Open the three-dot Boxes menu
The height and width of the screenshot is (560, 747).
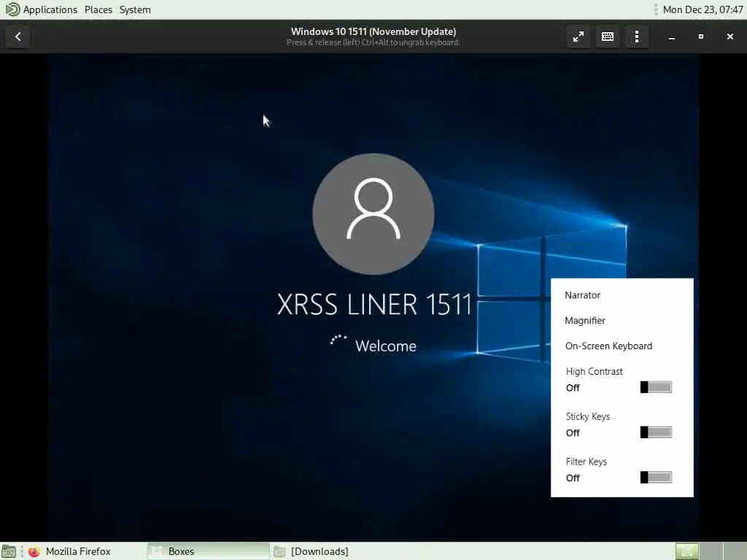(x=637, y=36)
